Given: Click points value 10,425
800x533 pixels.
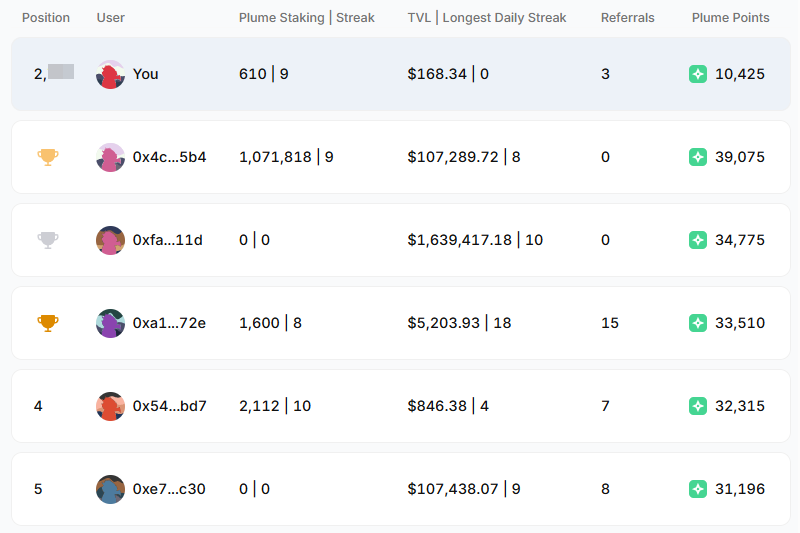Looking at the screenshot, I should point(740,74).
